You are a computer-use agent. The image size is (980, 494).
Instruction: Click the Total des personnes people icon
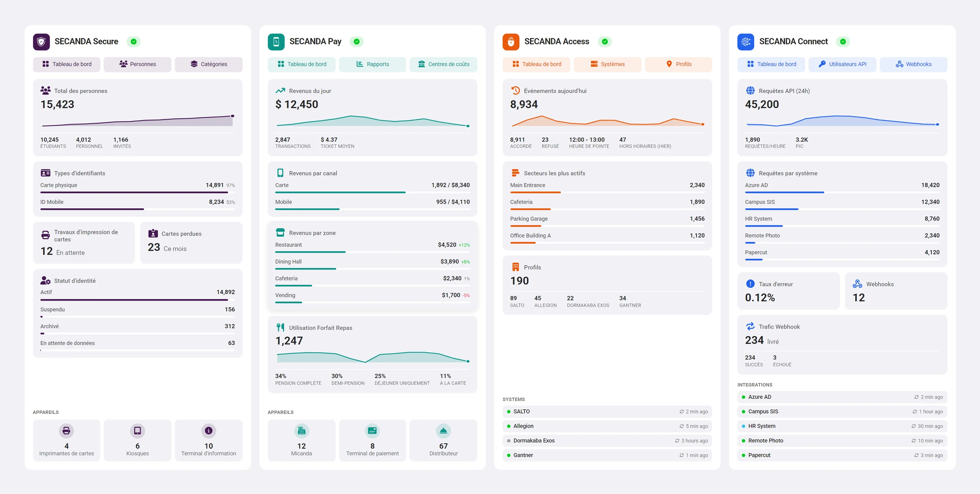(x=46, y=90)
